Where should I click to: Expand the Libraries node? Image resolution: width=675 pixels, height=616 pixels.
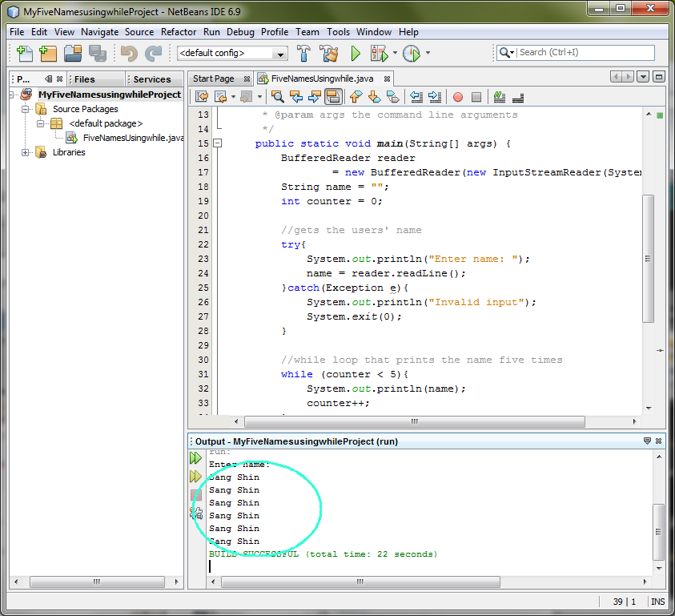coord(26,152)
